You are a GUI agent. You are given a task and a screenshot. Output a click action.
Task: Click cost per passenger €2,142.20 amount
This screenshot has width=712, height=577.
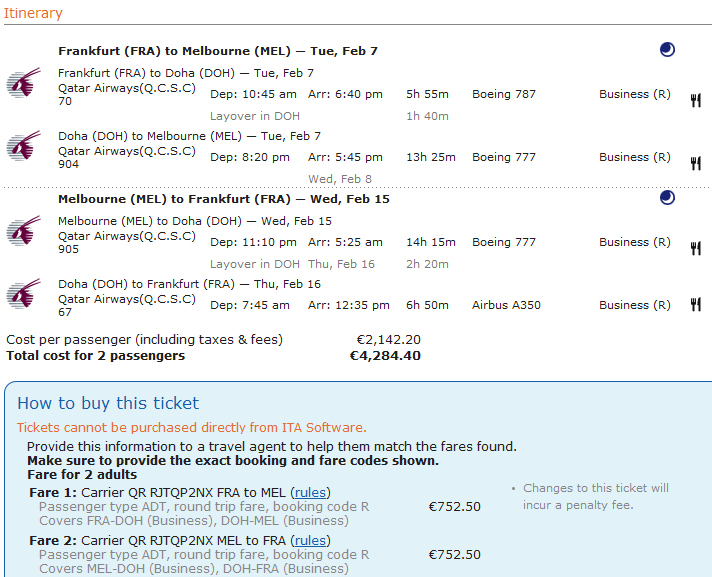pyautogui.click(x=388, y=340)
